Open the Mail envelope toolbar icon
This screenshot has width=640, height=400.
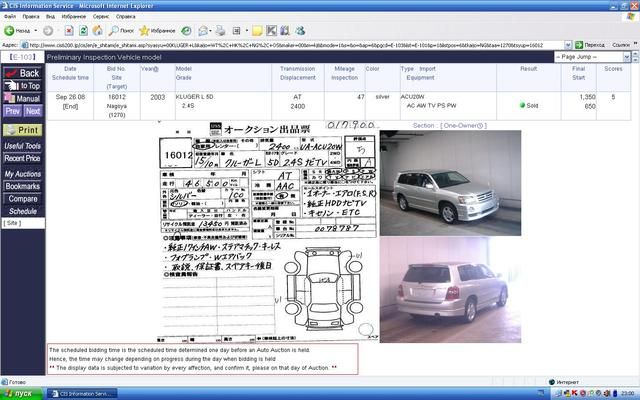(203, 31)
